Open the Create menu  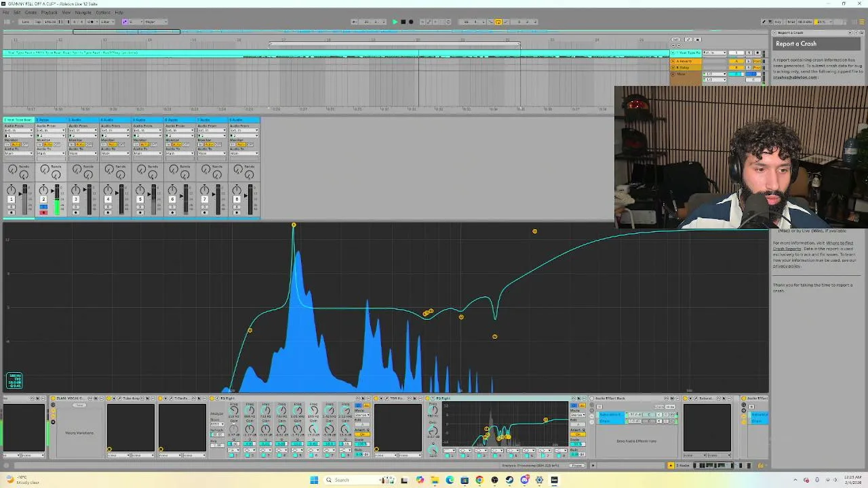(31, 12)
